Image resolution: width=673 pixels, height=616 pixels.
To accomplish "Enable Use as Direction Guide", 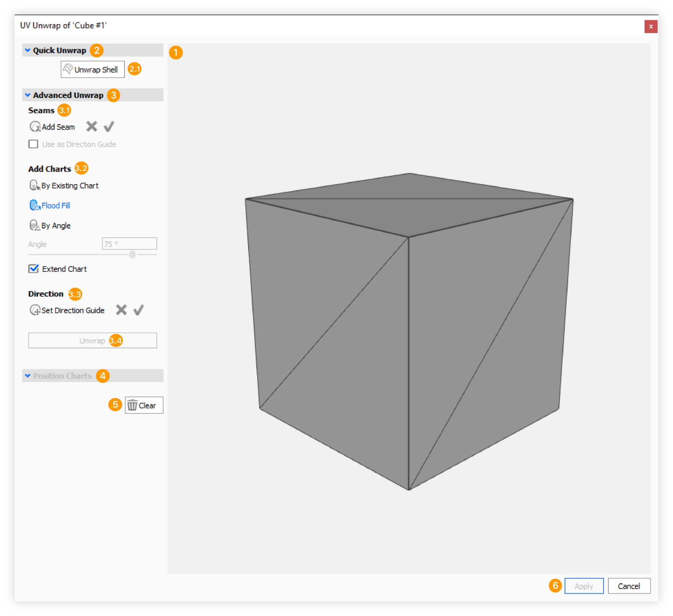I will [33, 144].
